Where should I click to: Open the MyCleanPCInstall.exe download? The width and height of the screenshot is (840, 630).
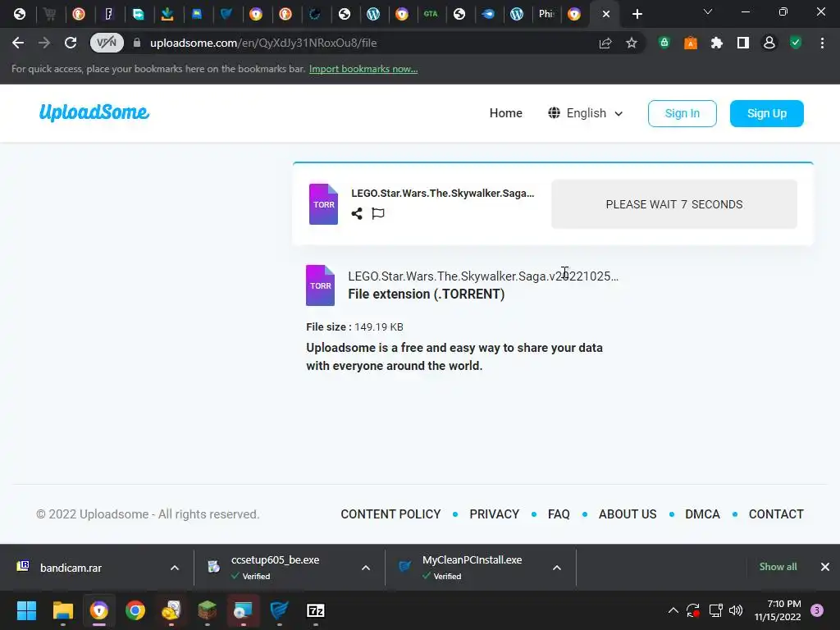point(472,568)
